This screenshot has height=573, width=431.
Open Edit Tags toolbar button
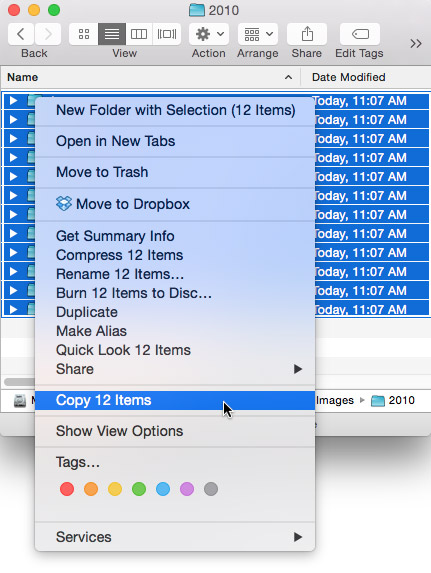click(x=360, y=34)
